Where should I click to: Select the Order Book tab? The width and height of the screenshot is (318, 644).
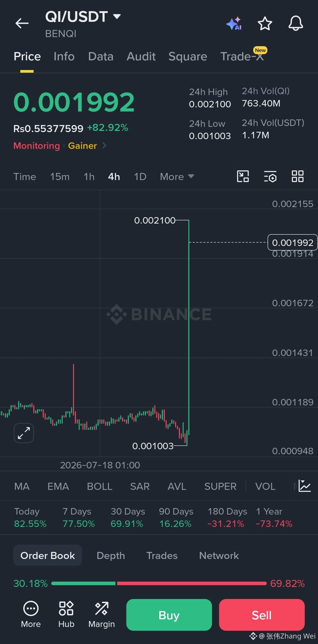point(48,555)
